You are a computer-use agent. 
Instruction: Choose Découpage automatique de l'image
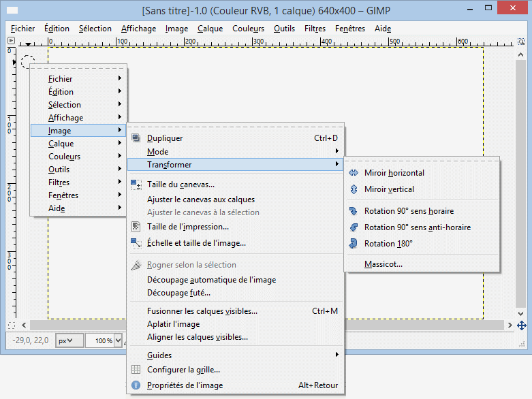tap(235, 280)
